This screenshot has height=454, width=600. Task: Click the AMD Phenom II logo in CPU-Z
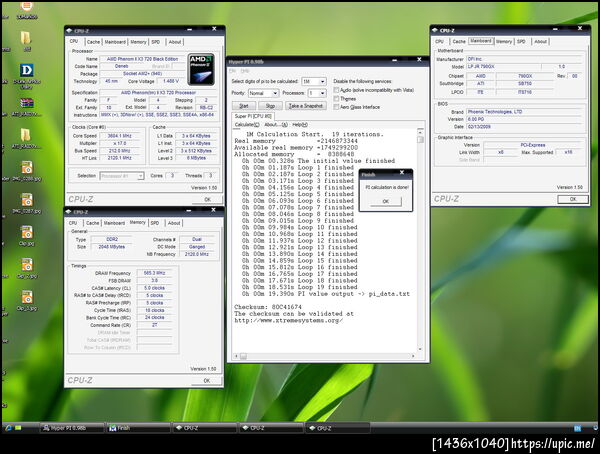[x=201, y=69]
